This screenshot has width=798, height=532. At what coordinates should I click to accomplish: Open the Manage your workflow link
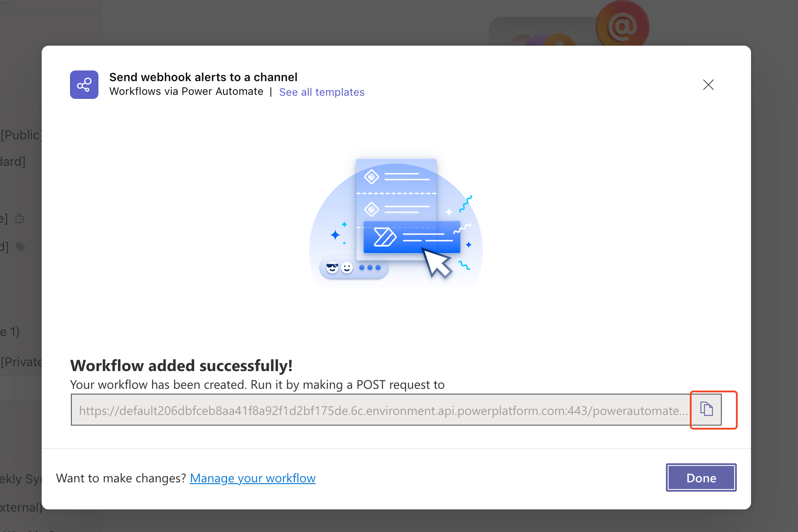253,478
